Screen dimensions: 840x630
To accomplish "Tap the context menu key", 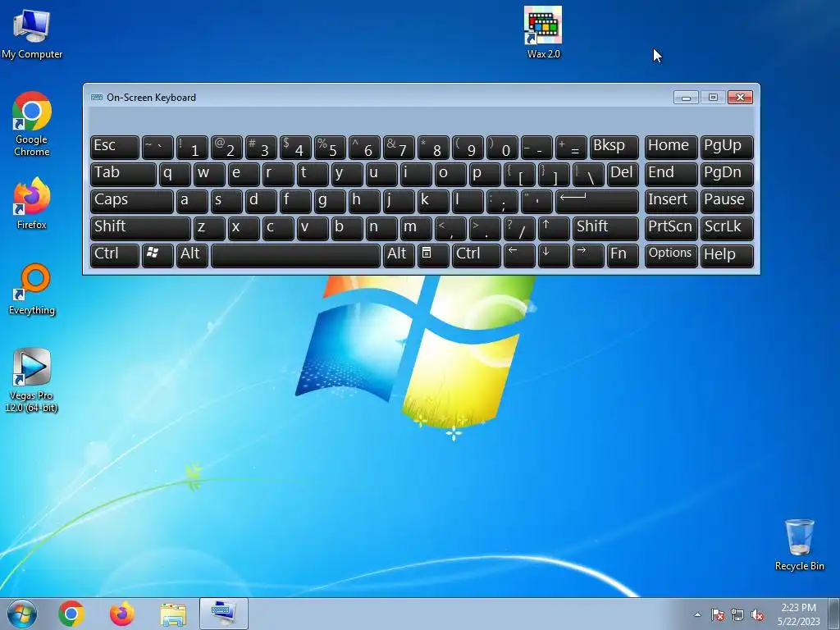I will pyautogui.click(x=433, y=256).
